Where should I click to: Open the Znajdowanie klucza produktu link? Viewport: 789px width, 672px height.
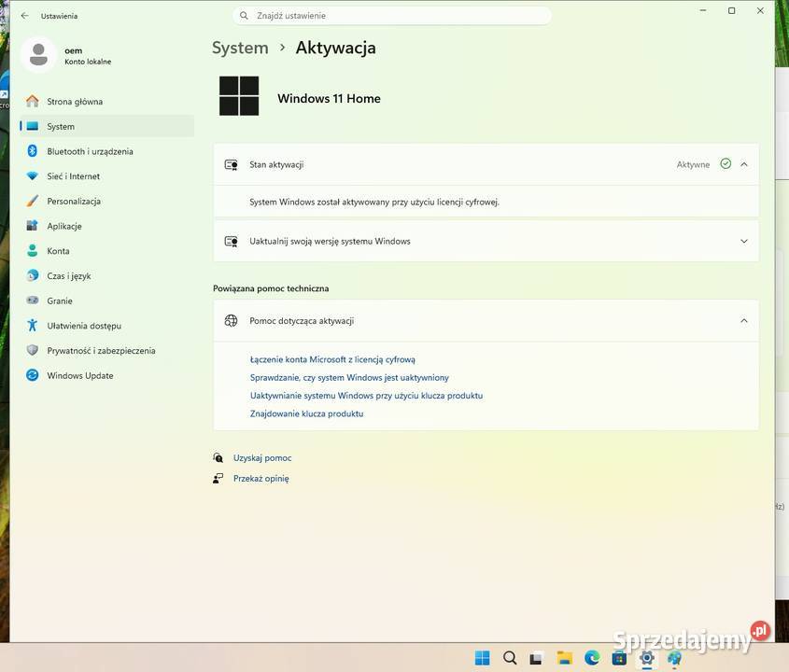(306, 414)
